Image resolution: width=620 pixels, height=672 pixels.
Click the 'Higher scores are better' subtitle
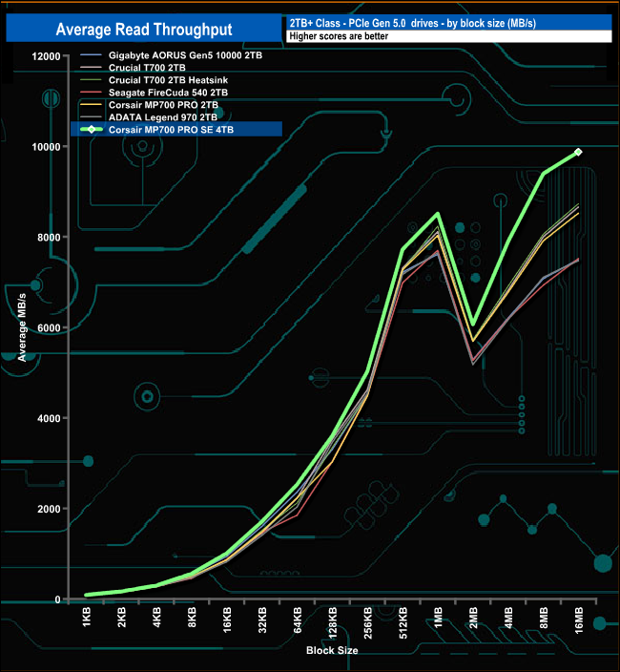click(x=339, y=36)
